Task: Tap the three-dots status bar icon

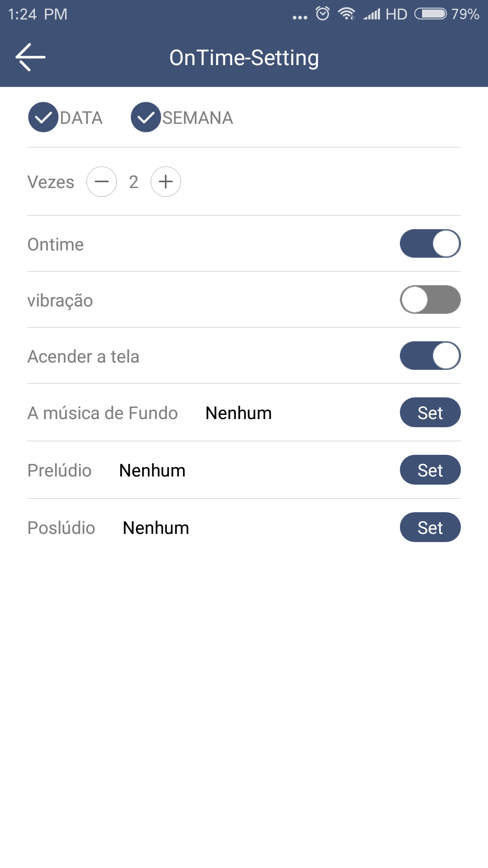Action: click(300, 17)
